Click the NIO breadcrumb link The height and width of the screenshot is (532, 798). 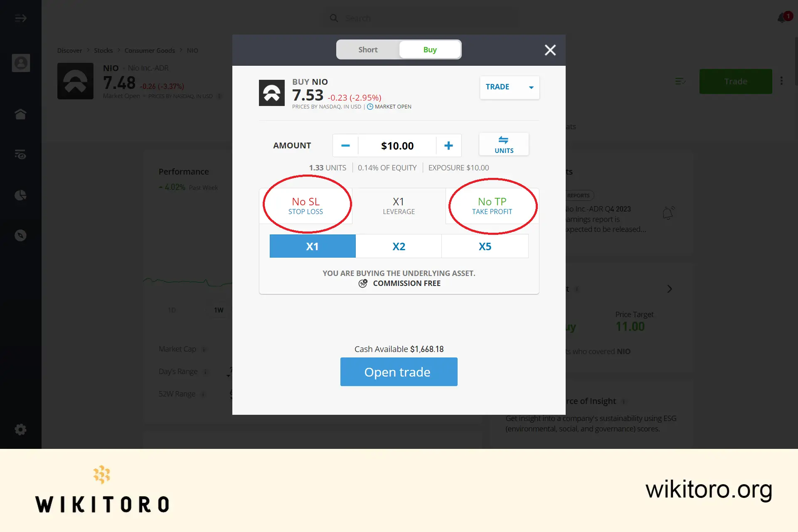[x=192, y=50]
